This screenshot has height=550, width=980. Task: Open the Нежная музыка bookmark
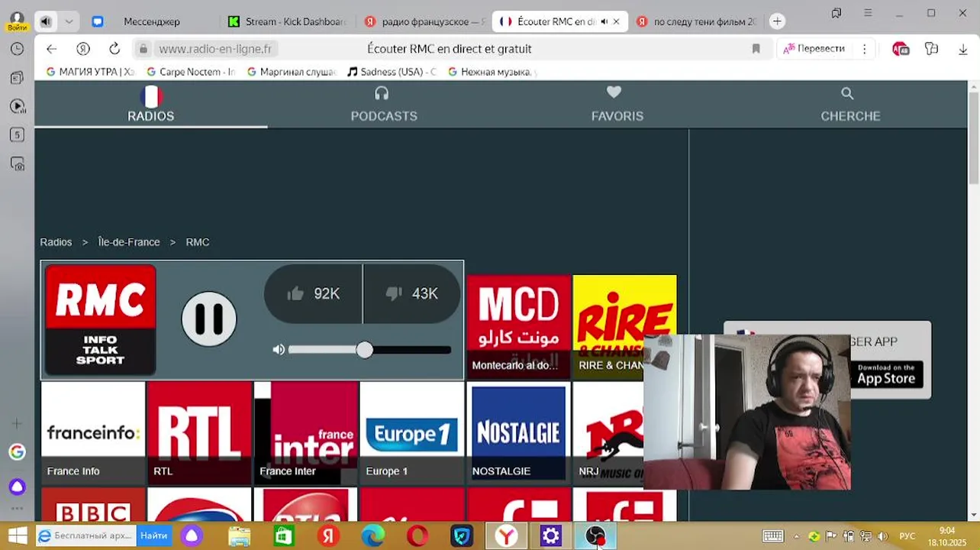(x=493, y=72)
